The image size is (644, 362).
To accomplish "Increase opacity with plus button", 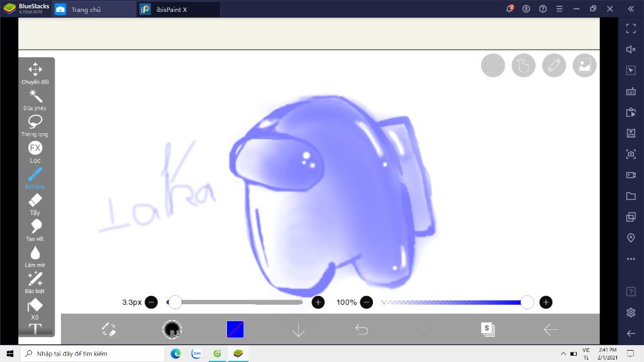I will (x=545, y=302).
